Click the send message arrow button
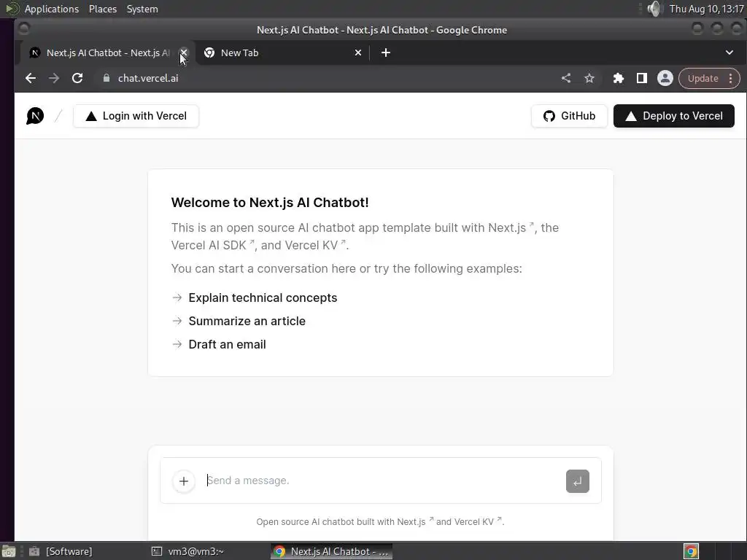 point(578,481)
